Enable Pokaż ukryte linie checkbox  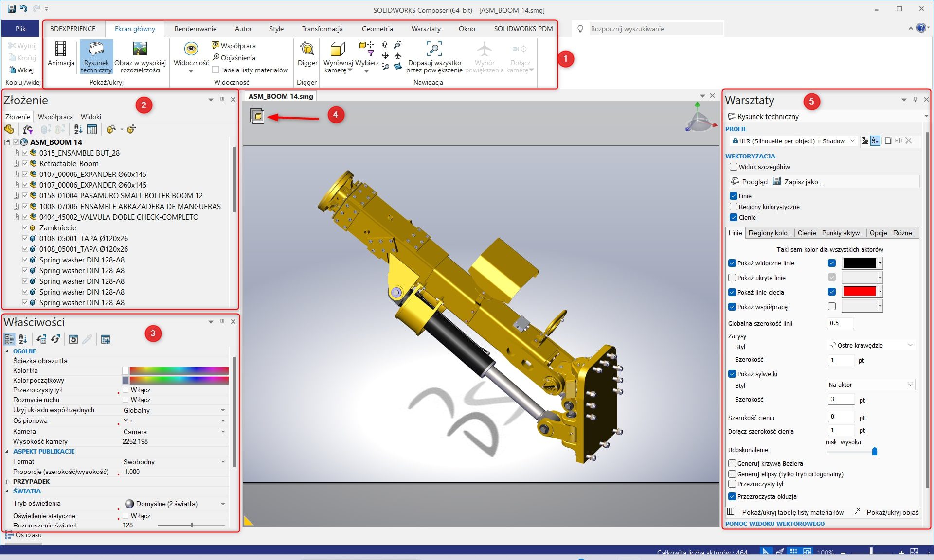click(732, 278)
